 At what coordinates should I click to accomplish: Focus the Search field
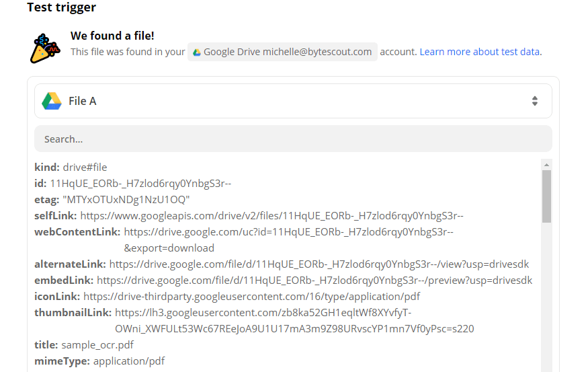(x=293, y=139)
